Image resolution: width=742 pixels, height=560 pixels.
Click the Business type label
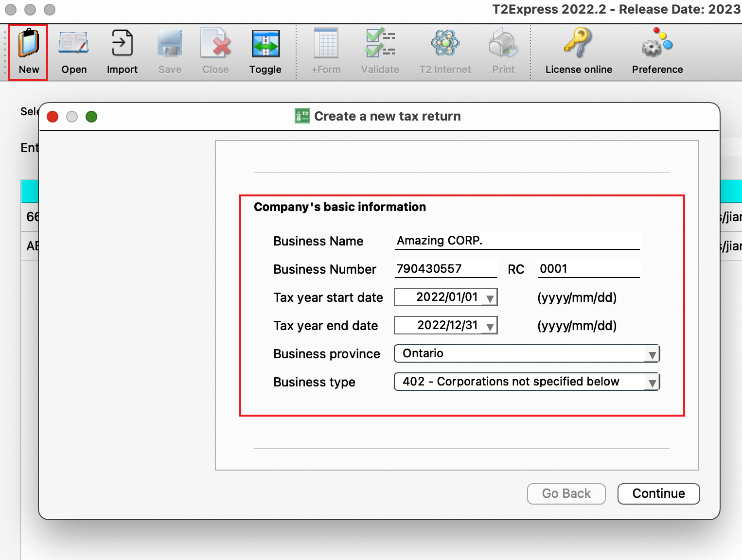point(314,382)
